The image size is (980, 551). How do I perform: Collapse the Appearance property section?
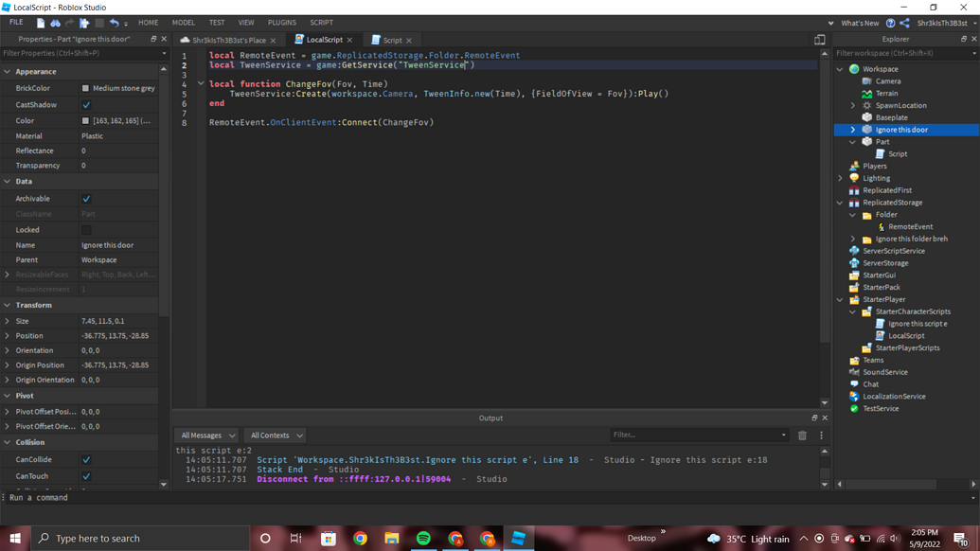(8, 72)
